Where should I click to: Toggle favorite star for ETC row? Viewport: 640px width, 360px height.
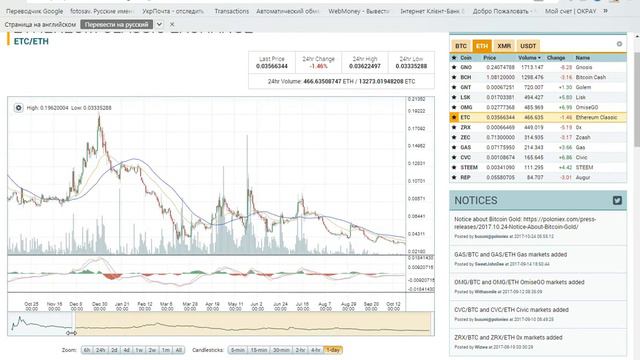click(x=454, y=118)
